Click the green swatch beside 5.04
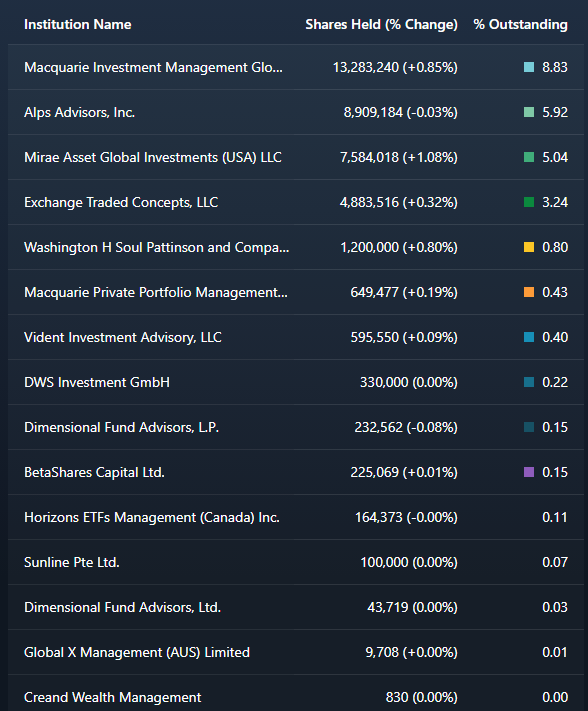Screen dimensions: 588x711 (x=529, y=157)
